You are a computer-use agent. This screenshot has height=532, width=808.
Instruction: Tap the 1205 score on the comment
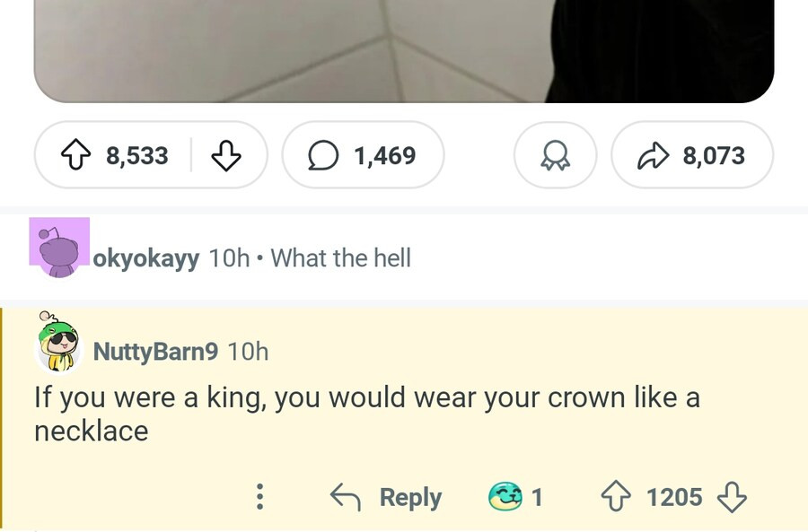(x=673, y=496)
